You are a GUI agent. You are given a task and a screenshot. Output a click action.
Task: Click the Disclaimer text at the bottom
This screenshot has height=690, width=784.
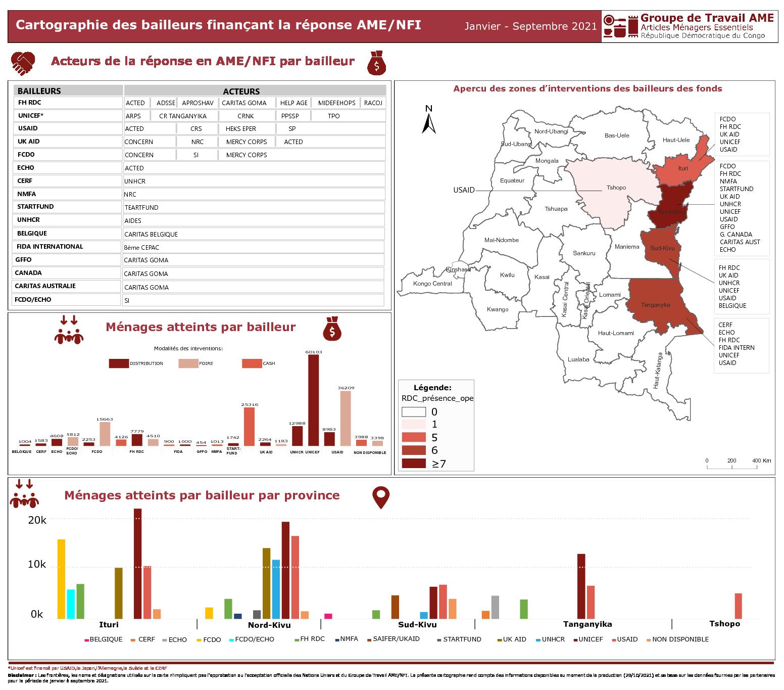pos(391,677)
